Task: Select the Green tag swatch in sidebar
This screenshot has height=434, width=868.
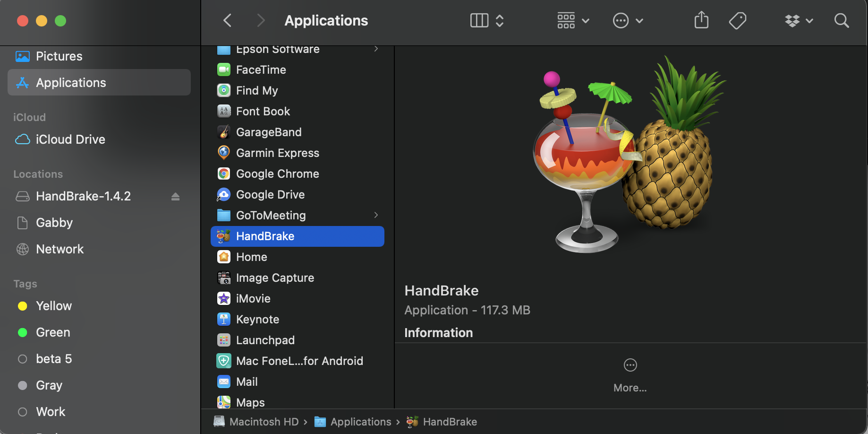Action: tap(22, 332)
